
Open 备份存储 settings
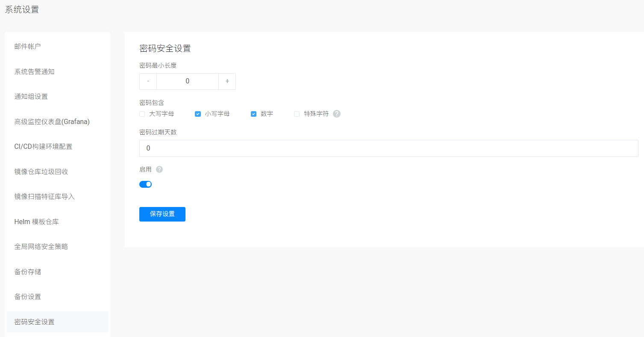[28, 272]
